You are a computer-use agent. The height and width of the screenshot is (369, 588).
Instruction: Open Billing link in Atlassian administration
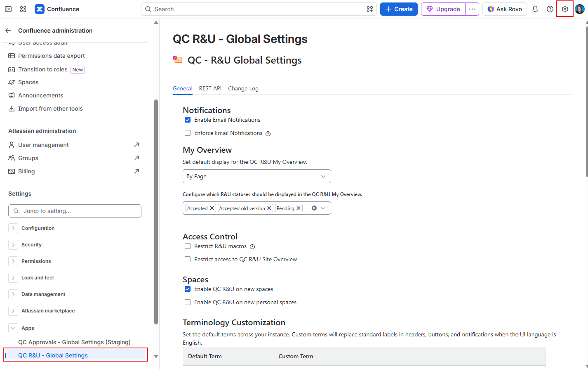pyautogui.click(x=26, y=171)
